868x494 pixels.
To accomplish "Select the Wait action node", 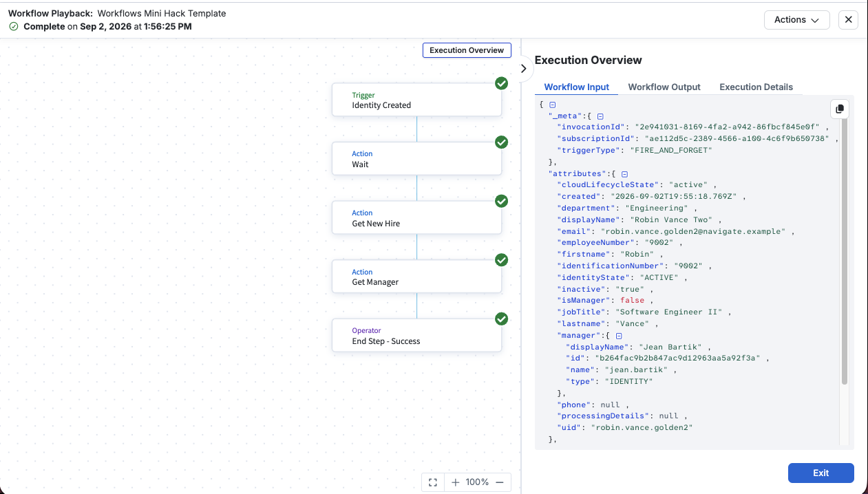I will [x=416, y=159].
